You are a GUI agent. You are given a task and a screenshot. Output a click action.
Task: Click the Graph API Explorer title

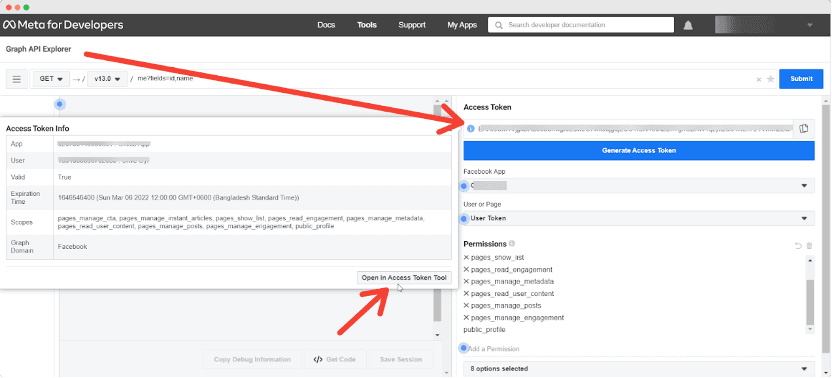38,49
